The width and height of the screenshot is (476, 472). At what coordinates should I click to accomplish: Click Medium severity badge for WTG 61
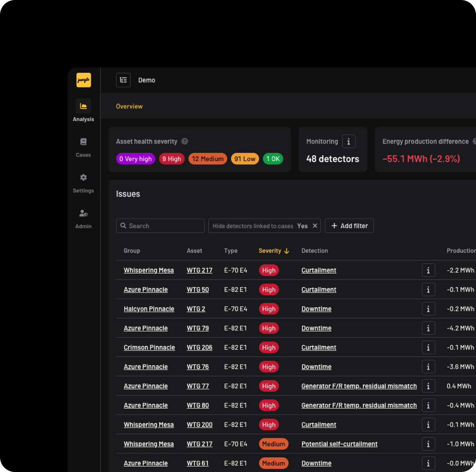click(274, 463)
